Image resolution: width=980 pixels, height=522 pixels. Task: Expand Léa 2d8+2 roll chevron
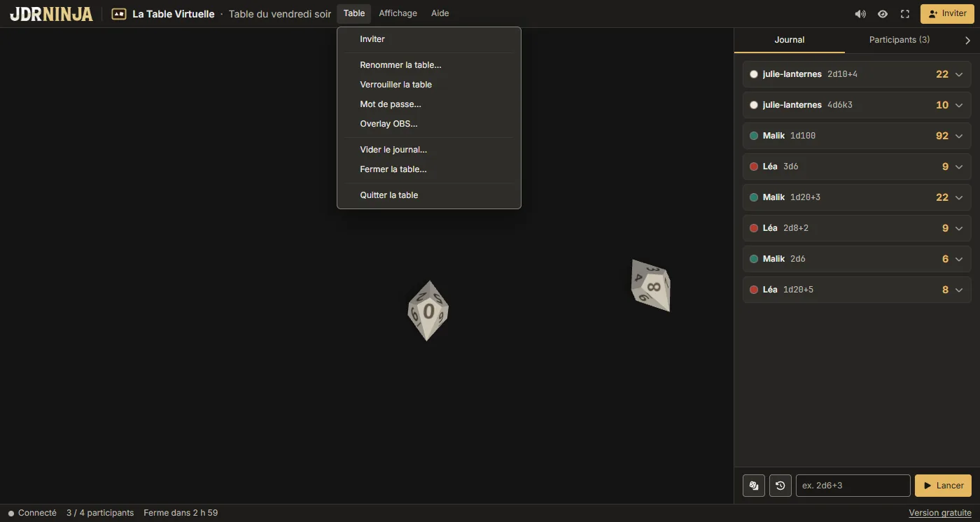click(959, 228)
